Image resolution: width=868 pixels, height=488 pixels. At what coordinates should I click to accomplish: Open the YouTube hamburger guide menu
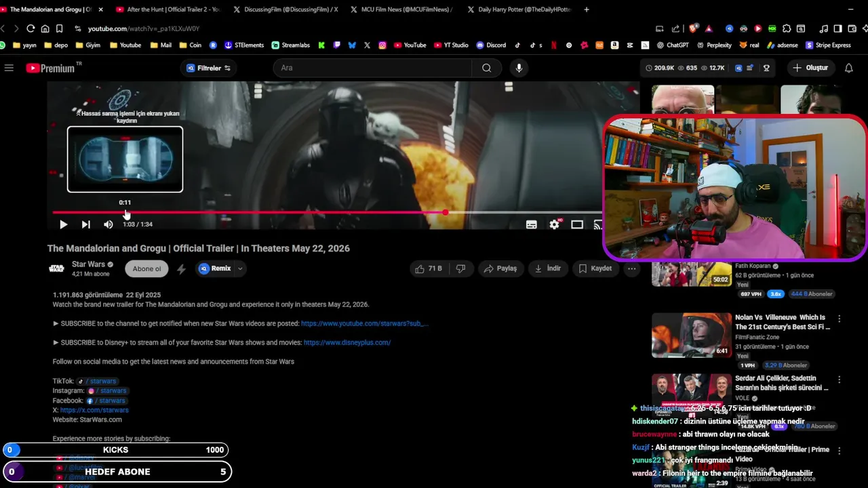pos(9,68)
